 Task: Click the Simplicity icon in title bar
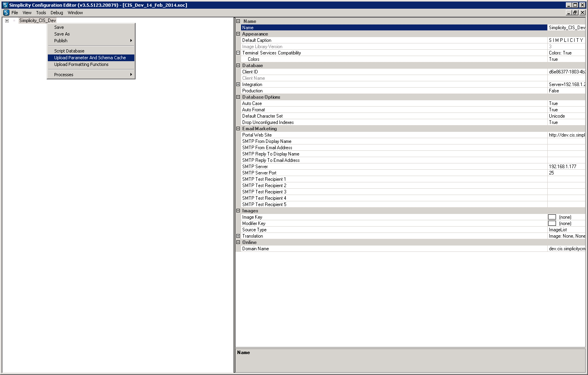tap(5, 5)
